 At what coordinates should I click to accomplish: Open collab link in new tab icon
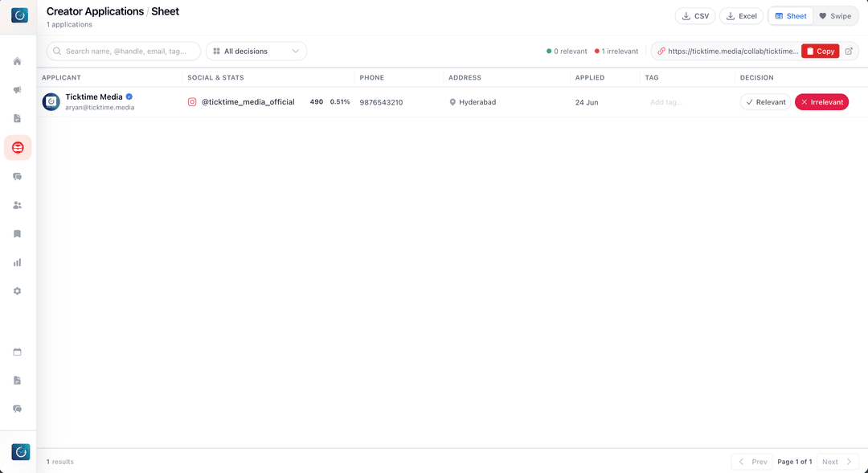[x=849, y=51]
